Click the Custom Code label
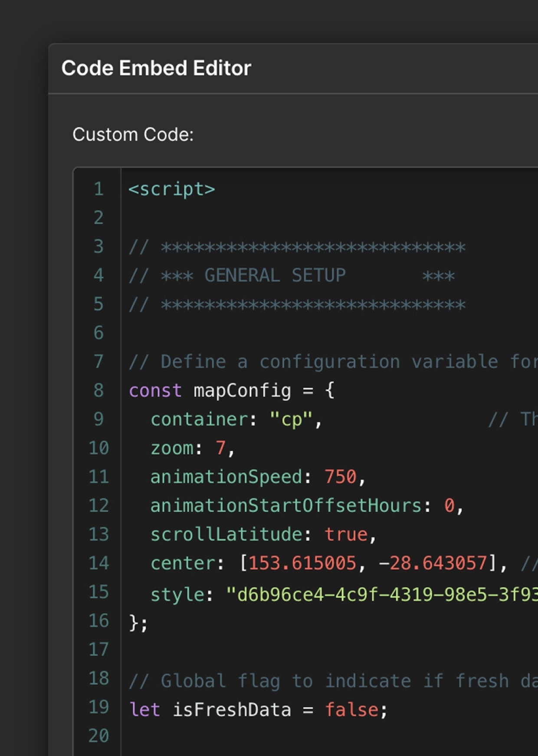This screenshot has height=756, width=538. pyautogui.click(x=133, y=135)
